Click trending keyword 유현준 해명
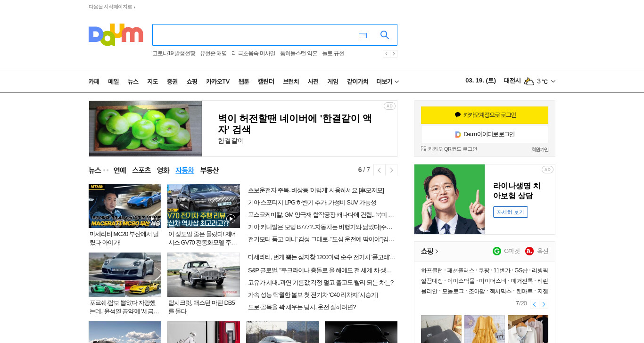This screenshot has height=343, width=644. (213, 53)
